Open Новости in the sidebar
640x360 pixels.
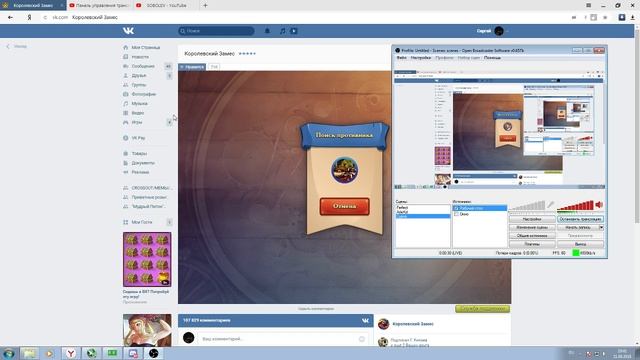point(140,57)
